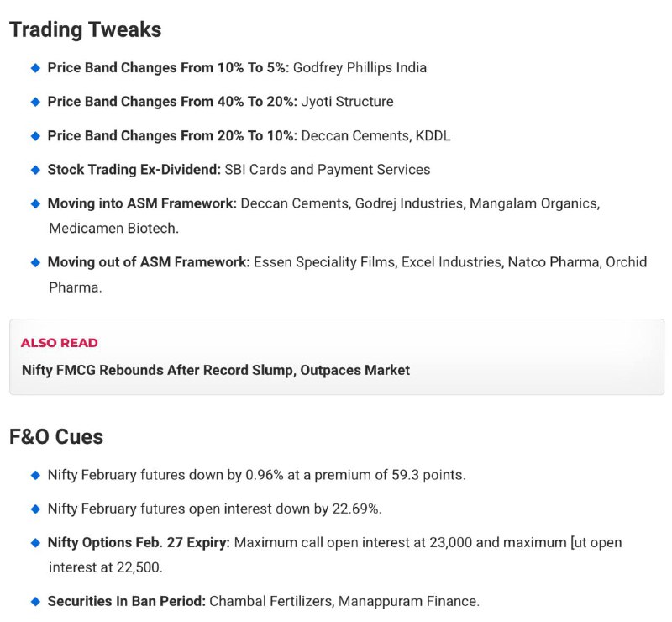Select the Trading Tweaks heading
Viewport: 672px width, 622px height.
pyautogui.click(x=86, y=29)
